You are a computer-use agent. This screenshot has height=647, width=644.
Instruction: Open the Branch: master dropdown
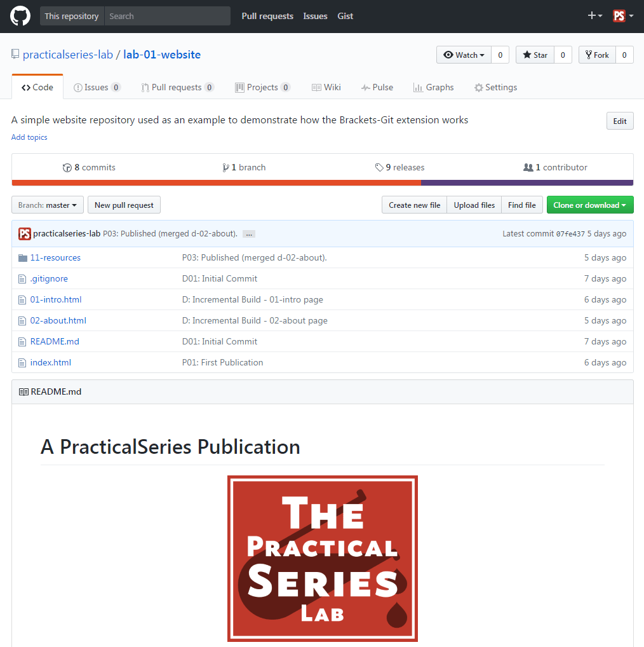(x=48, y=205)
